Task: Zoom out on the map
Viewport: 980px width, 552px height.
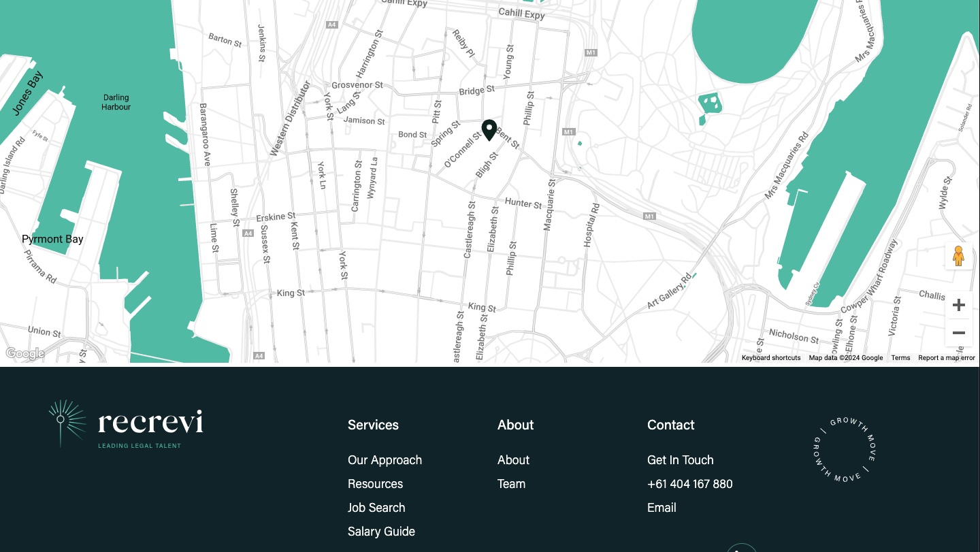Action: (x=958, y=333)
